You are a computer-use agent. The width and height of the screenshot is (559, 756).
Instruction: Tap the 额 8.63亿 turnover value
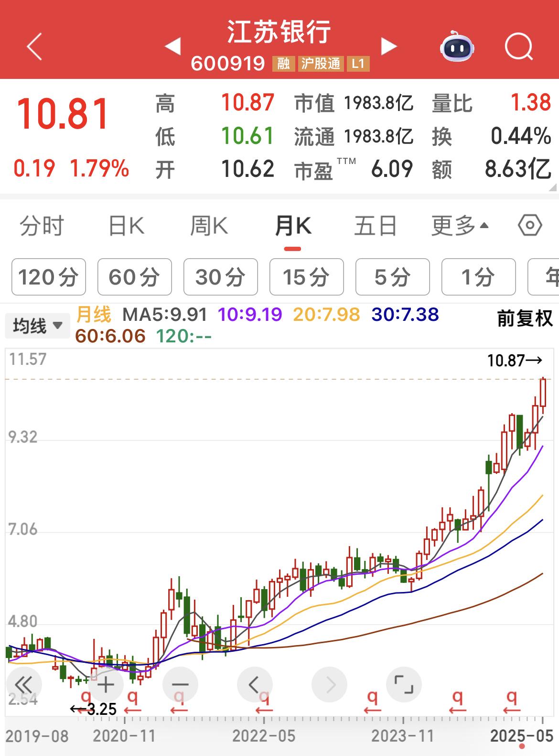[518, 169]
